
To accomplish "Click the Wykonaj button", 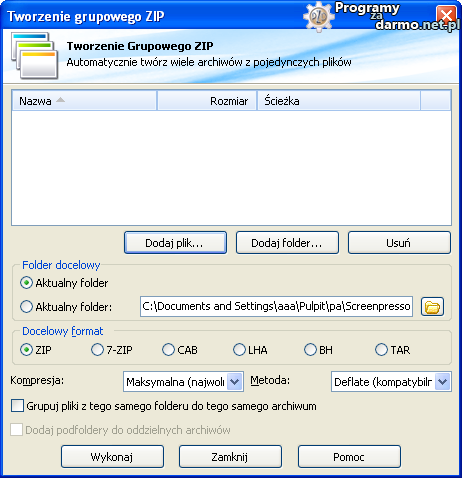I will [x=113, y=457].
